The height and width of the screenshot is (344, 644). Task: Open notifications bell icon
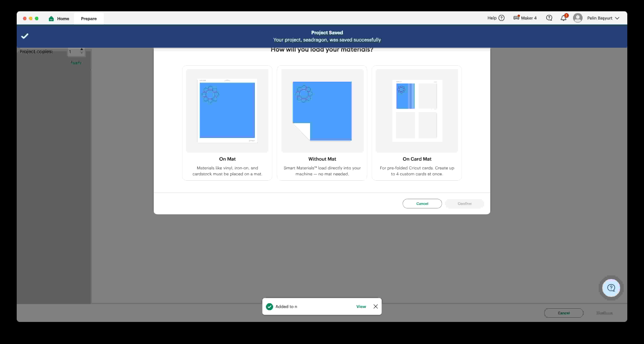click(563, 18)
